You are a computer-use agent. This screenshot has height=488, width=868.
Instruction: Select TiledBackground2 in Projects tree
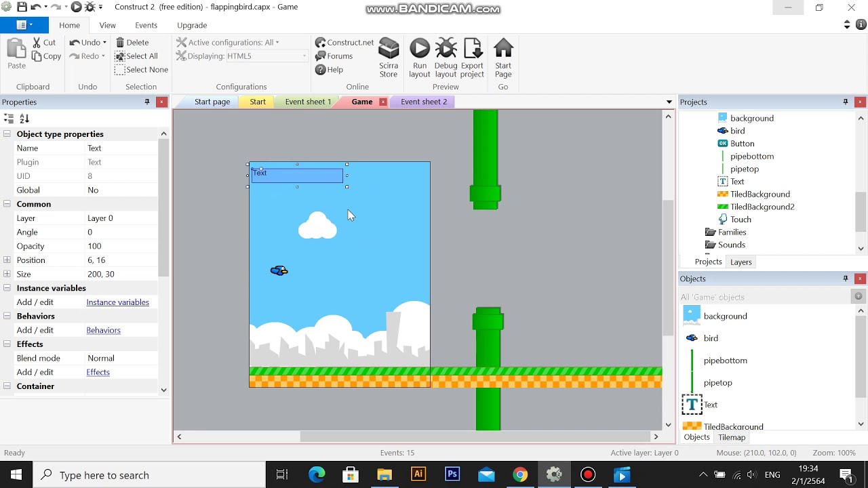(762, 207)
